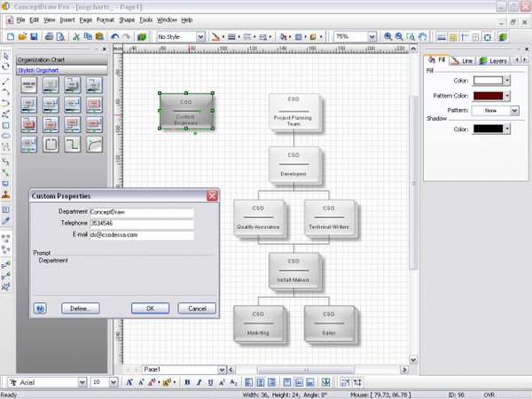Toggle Underline text formatting

tap(210, 382)
